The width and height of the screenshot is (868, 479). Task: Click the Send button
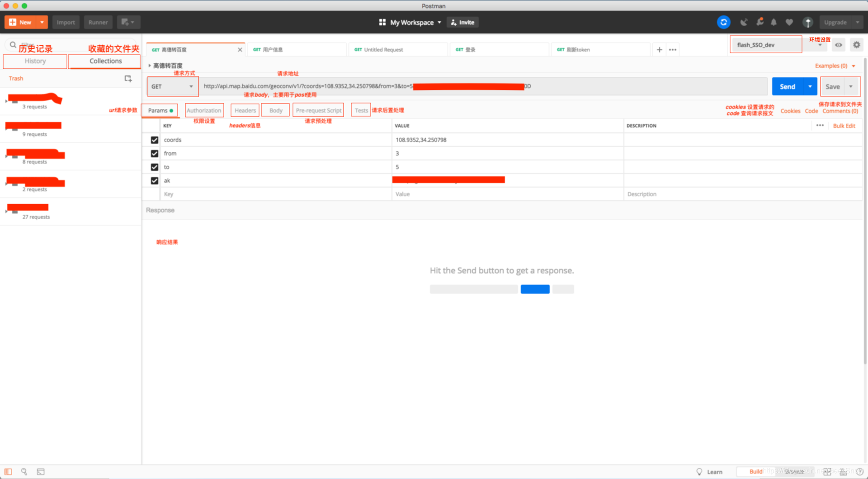[x=787, y=86]
